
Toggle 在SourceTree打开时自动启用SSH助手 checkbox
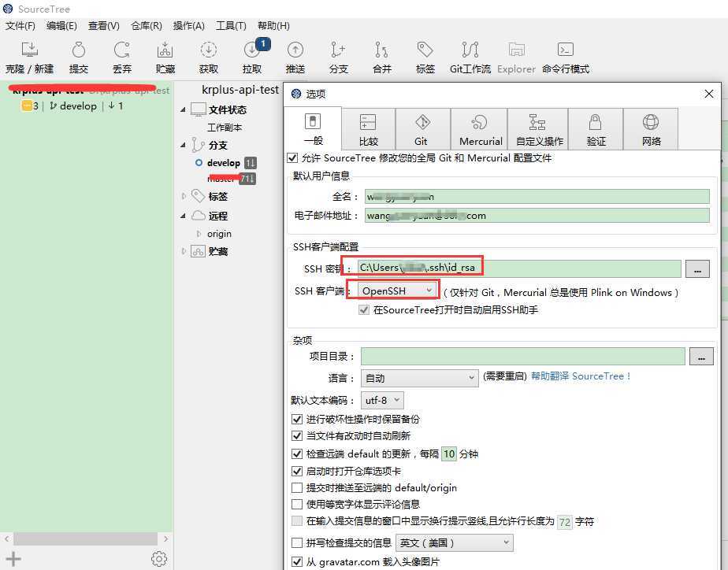tap(364, 310)
